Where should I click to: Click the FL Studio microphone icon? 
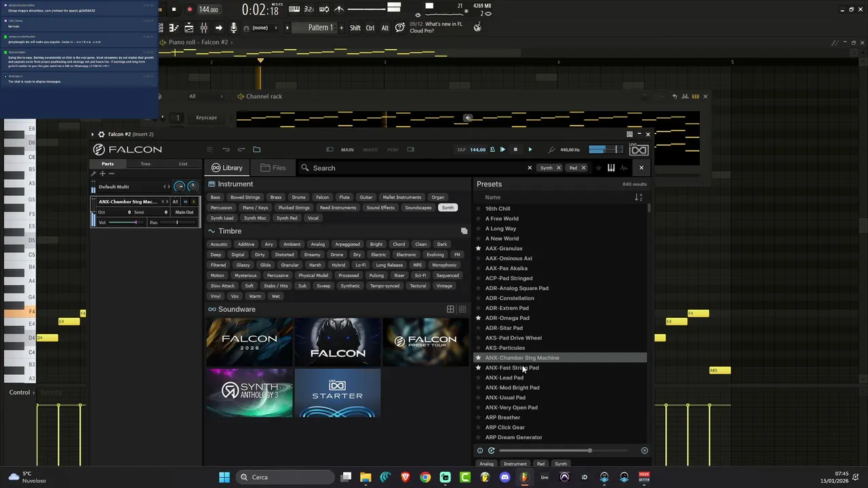point(233,28)
